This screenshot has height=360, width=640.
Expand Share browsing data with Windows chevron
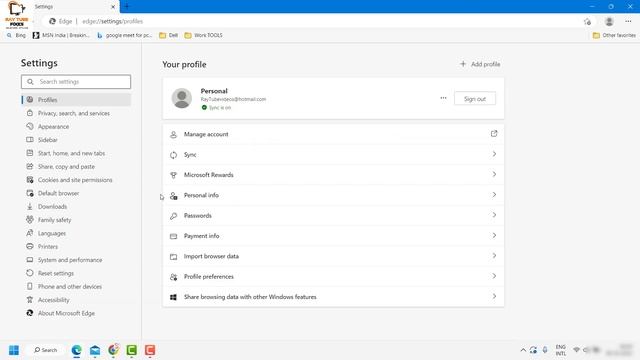pyautogui.click(x=494, y=296)
